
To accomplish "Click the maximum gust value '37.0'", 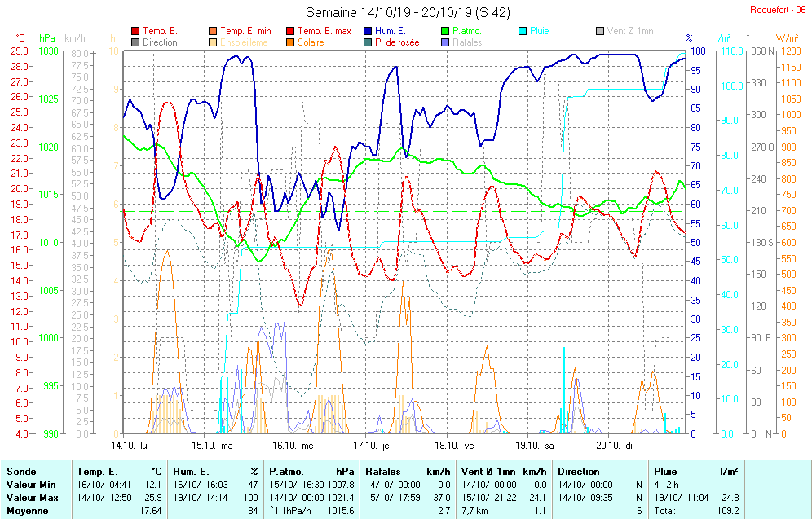I will (442, 498).
